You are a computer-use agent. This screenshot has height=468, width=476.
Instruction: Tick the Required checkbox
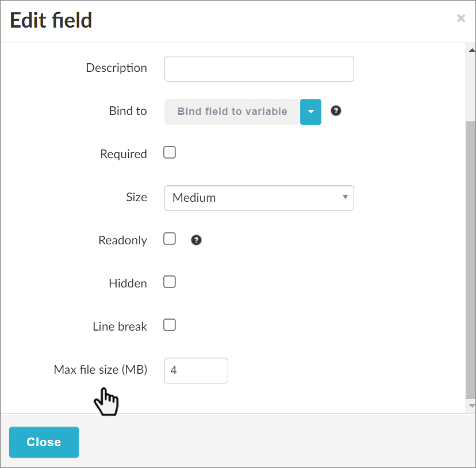pyautogui.click(x=170, y=153)
